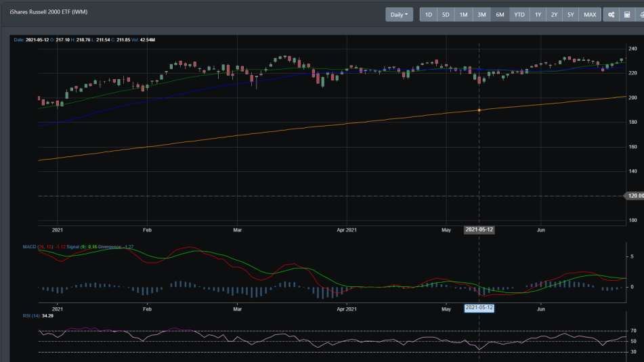Image resolution: width=644 pixels, height=362 pixels.
Task: Click the 70 level label on RSI axis
Action: tap(633, 330)
